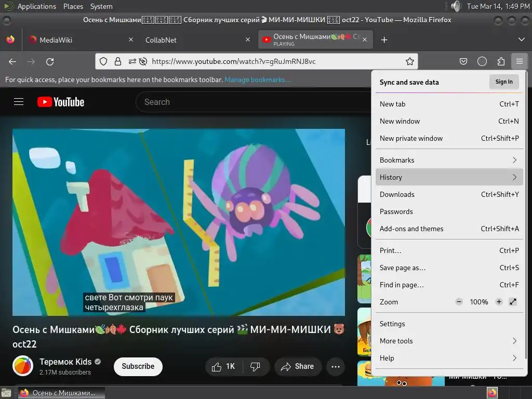Open the Firefox account circle icon
The height and width of the screenshot is (399, 532).
482,61
